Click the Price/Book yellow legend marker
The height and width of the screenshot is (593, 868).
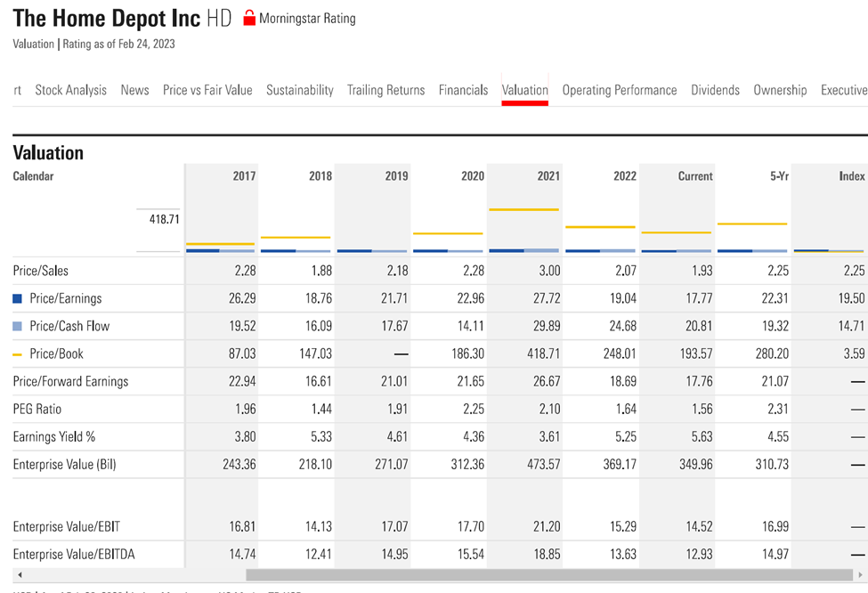[x=17, y=354]
